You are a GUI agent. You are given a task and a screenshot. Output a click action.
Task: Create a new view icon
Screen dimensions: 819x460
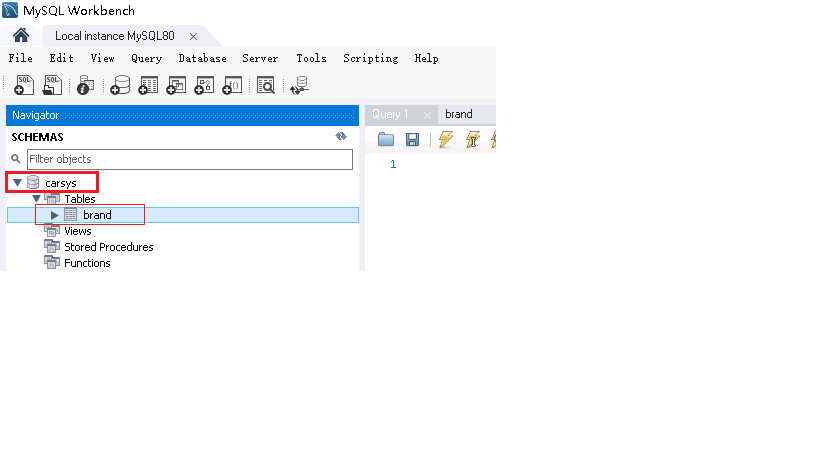pos(176,85)
